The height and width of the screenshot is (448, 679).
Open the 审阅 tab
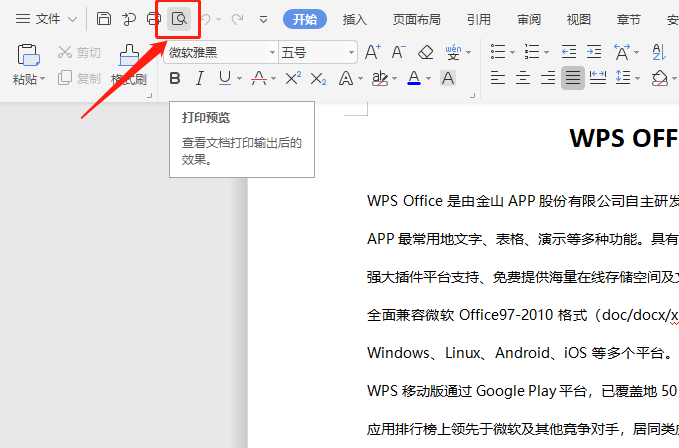(529, 19)
